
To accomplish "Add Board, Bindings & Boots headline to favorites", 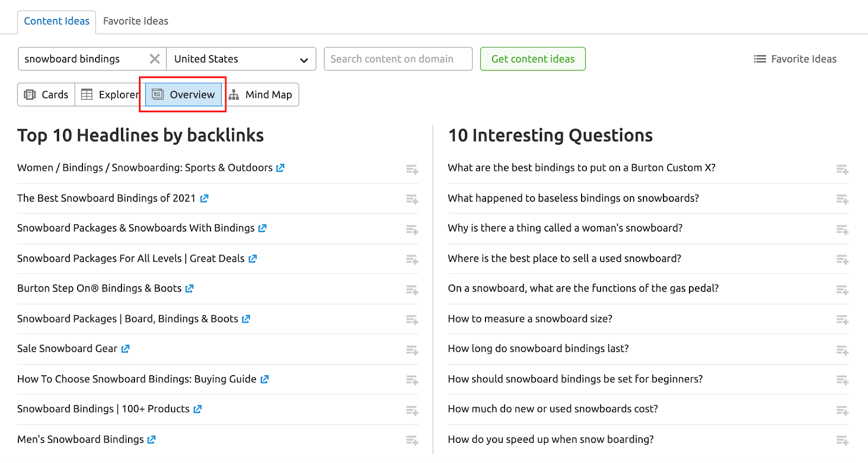I will click(x=412, y=320).
